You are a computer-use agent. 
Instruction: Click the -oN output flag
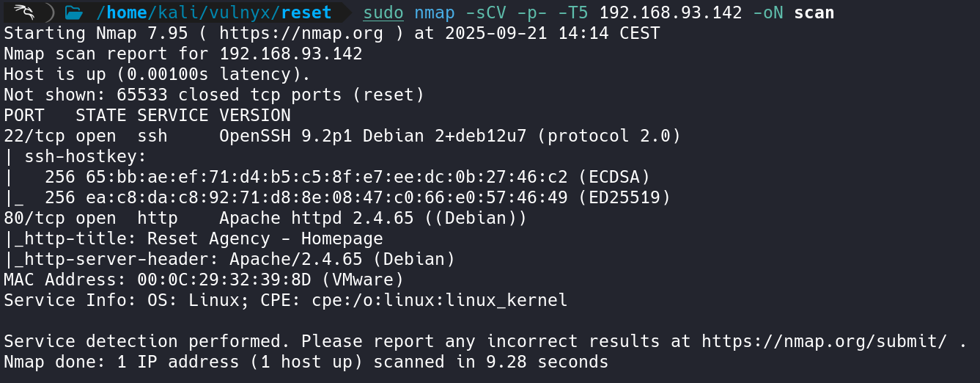pos(767,12)
